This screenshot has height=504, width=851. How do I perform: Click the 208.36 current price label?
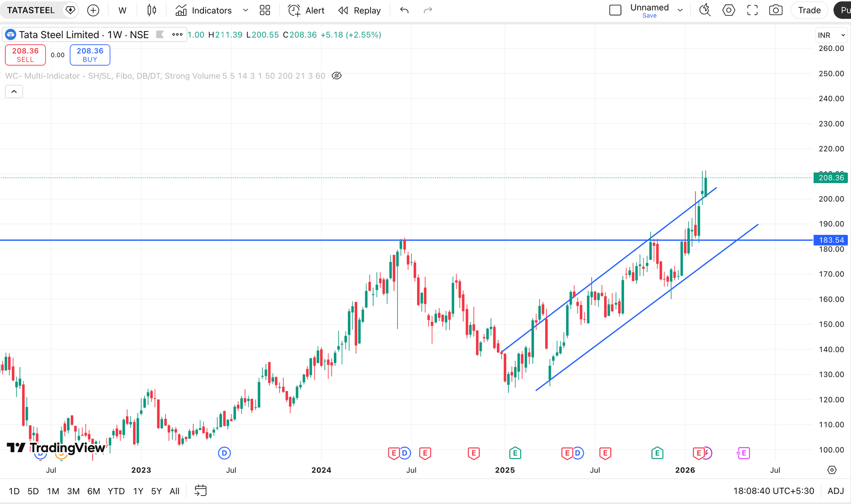click(831, 178)
